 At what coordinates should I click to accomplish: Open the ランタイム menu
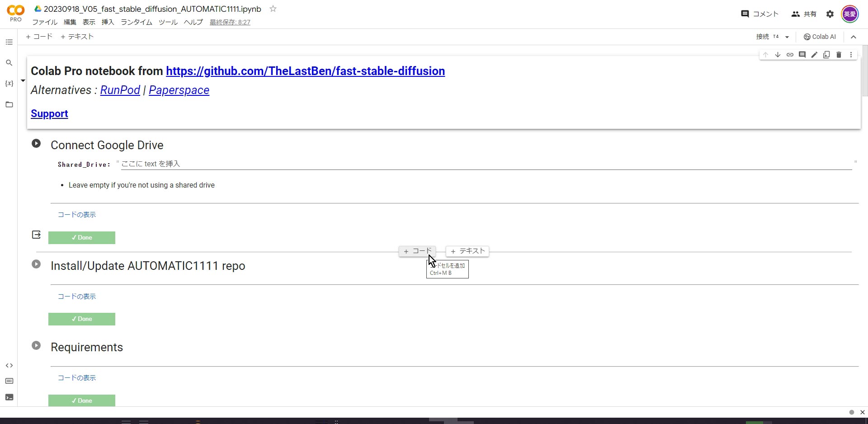click(x=136, y=22)
